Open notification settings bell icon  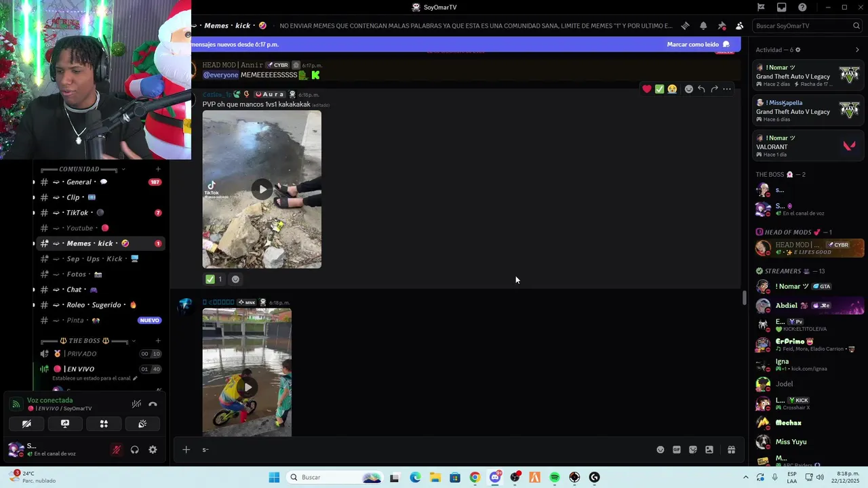[703, 26]
